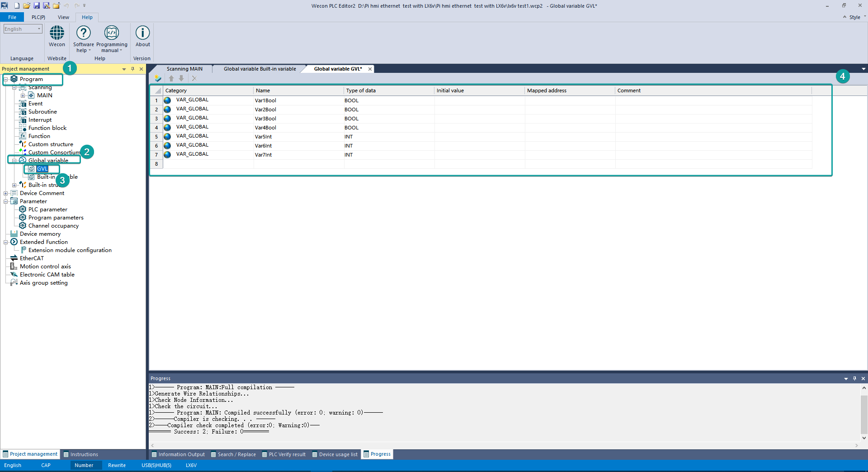The image size is (868, 472).
Task: Switch to the Scanning MAIN editor tab
Action: click(x=184, y=69)
